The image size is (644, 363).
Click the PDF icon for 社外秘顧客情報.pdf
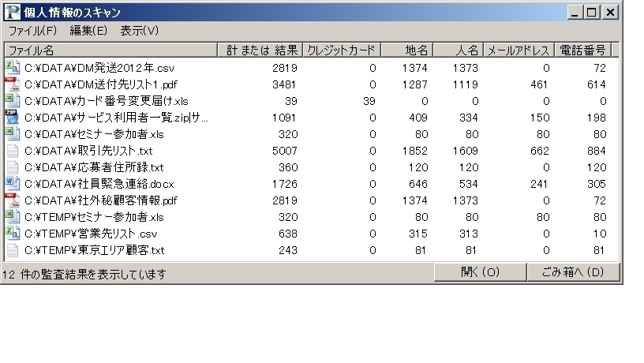click(x=13, y=200)
